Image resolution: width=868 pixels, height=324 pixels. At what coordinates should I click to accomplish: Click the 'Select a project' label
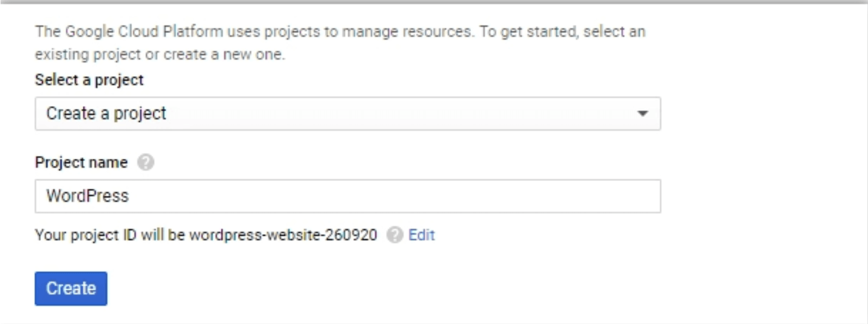[89, 80]
